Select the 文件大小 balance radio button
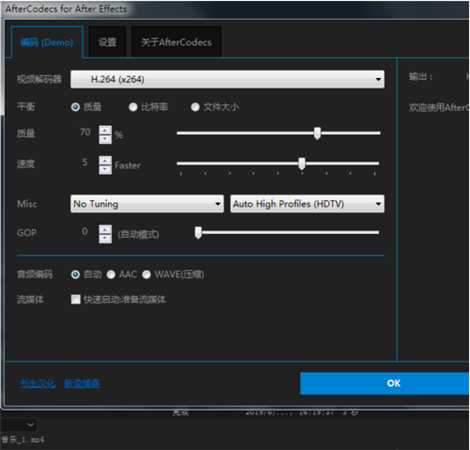The width and height of the screenshot is (470, 450). pos(195,107)
